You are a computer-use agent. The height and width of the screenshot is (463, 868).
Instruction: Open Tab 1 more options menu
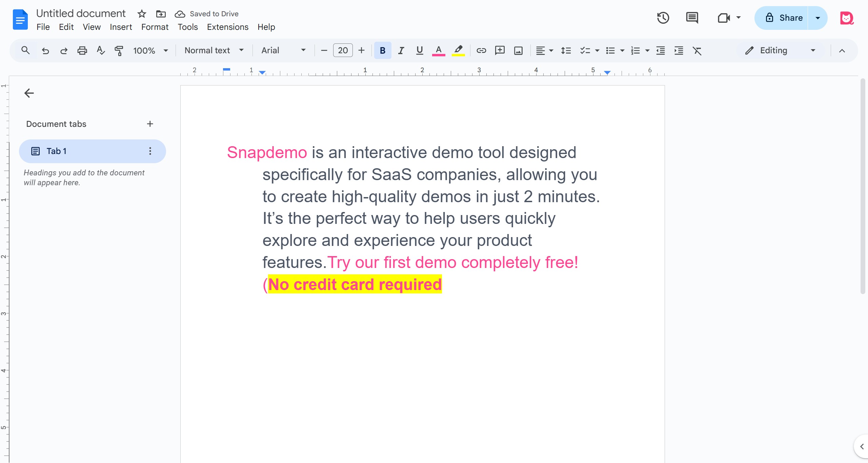[150, 151]
